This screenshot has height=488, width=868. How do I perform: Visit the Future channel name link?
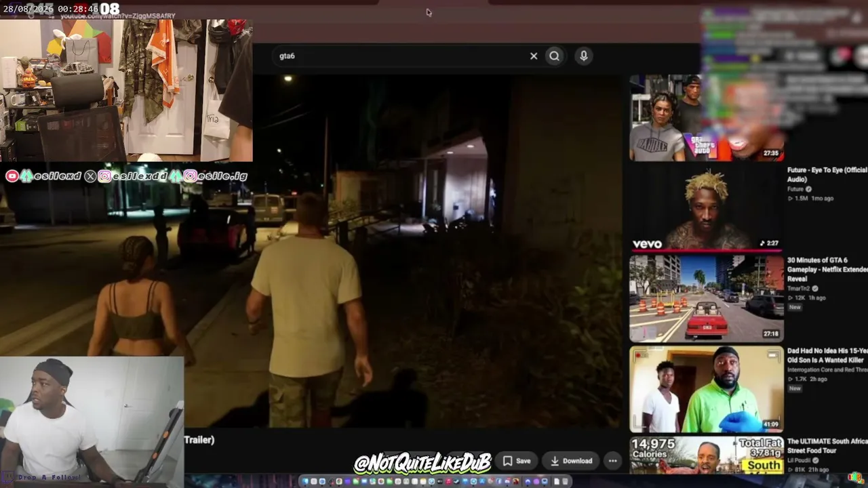tap(795, 189)
